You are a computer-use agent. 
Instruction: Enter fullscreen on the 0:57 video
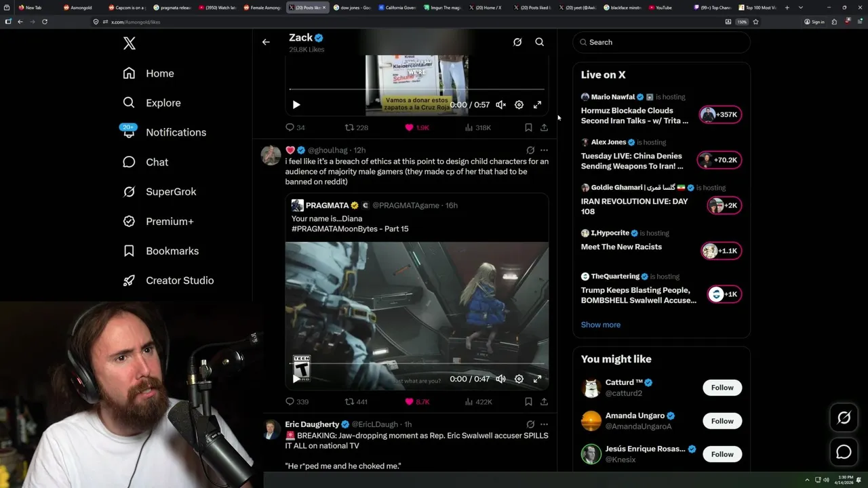[537, 105]
